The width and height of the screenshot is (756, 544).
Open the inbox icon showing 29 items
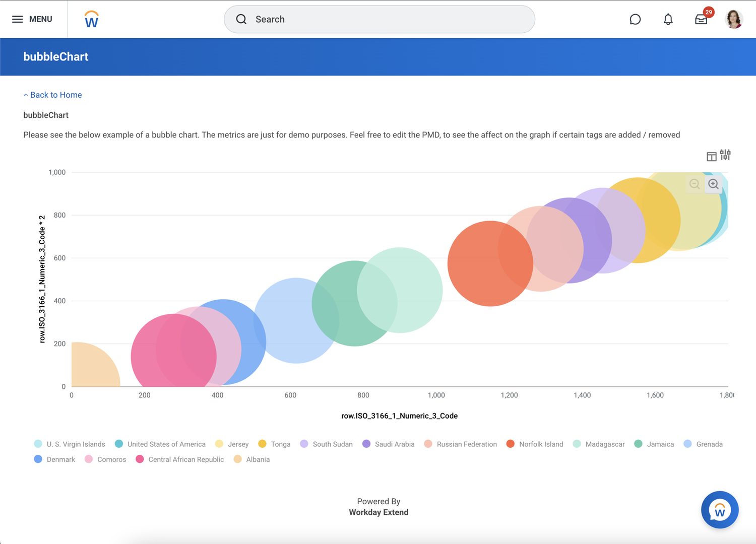(x=701, y=20)
